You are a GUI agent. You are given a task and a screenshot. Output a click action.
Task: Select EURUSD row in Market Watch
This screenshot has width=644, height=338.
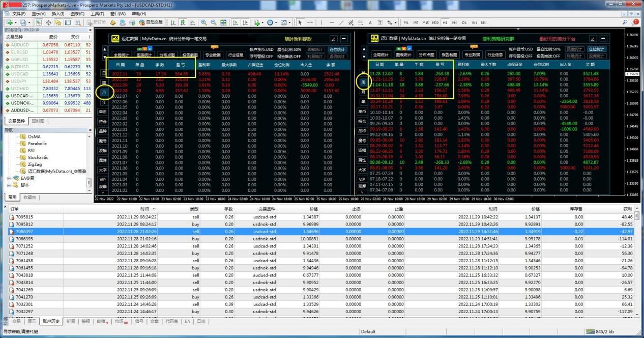click(48, 52)
